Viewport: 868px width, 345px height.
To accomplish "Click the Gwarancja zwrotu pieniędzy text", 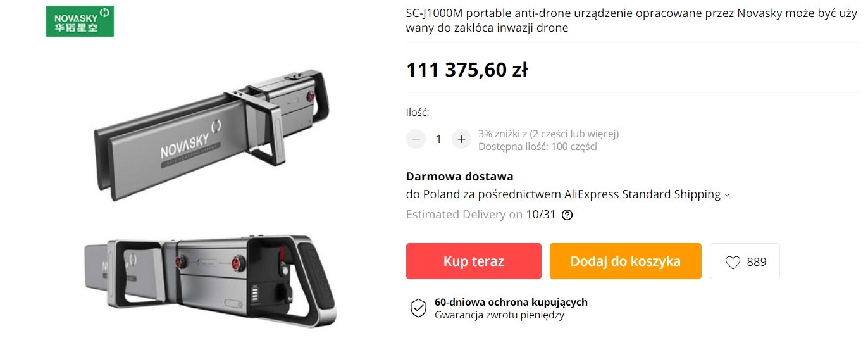I will click(x=499, y=315).
